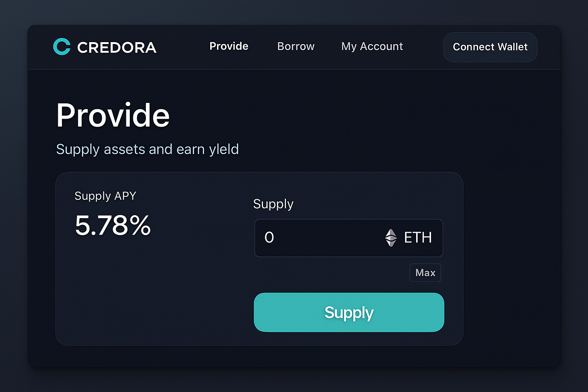Click the zero value in the amount box
588x392 pixels.
click(269, 238)
